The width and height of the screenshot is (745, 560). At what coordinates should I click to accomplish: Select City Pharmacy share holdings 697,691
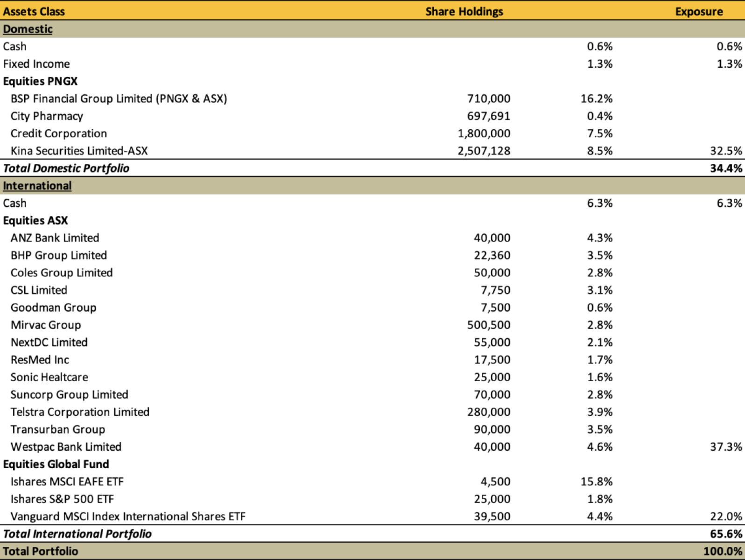(488, 116)
